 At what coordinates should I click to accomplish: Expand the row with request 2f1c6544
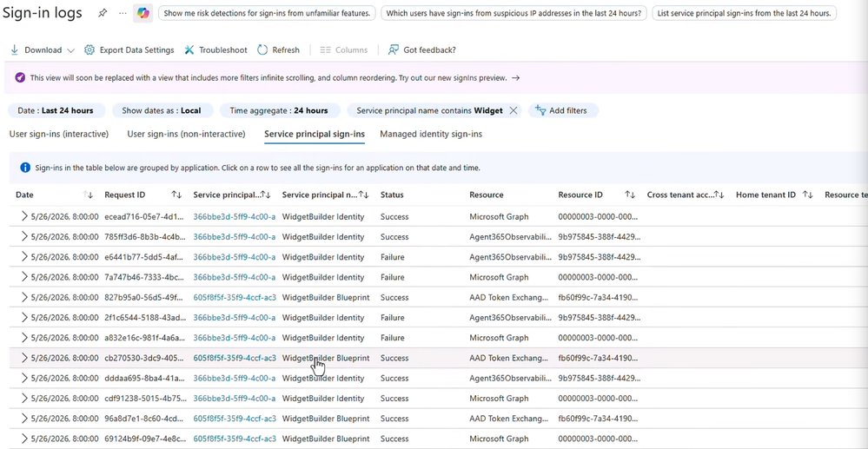pos(24,317)
